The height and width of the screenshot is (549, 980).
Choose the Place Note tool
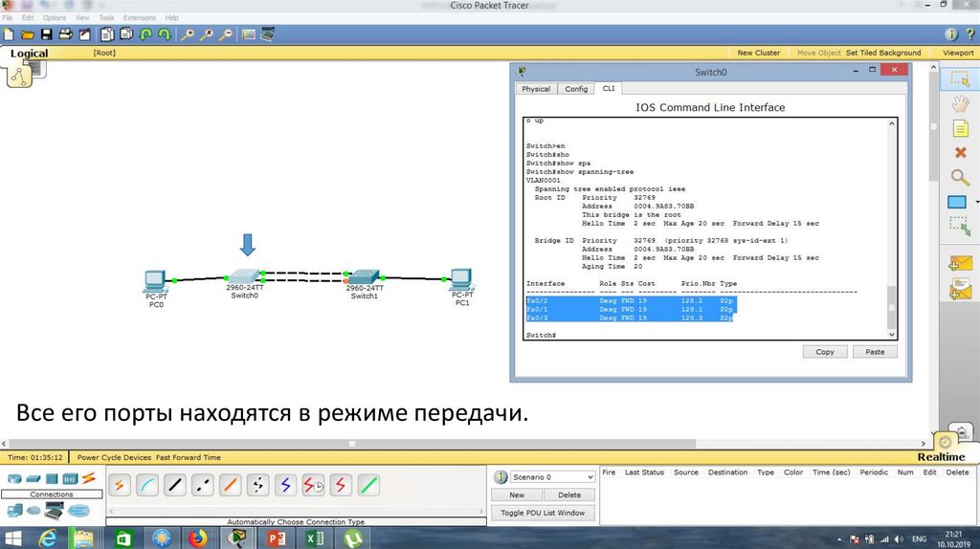(x=960, y=129)
